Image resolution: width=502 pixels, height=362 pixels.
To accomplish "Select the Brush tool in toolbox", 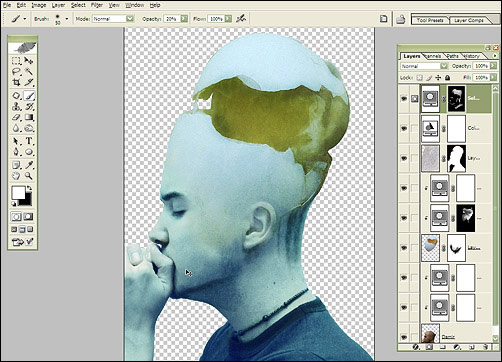I will 29,96.
